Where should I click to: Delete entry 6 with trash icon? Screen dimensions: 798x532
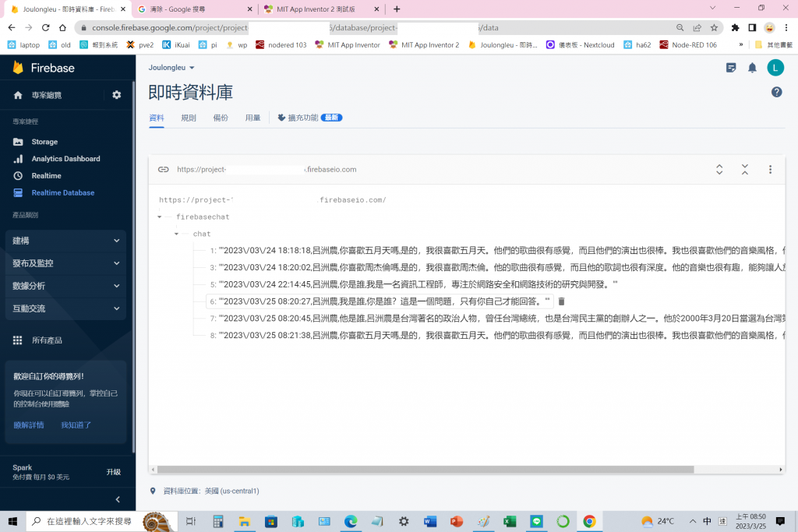(x=561, y=301)
